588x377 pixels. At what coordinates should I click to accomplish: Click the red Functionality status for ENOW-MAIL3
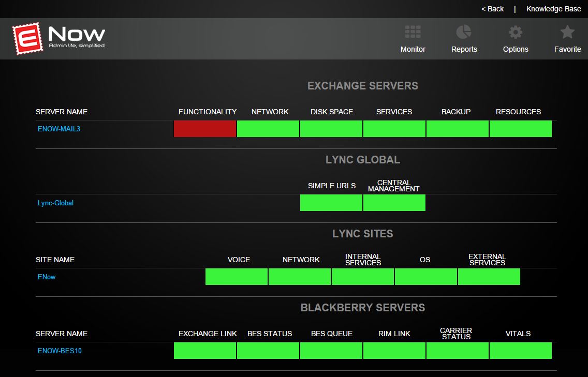(205, 129)
